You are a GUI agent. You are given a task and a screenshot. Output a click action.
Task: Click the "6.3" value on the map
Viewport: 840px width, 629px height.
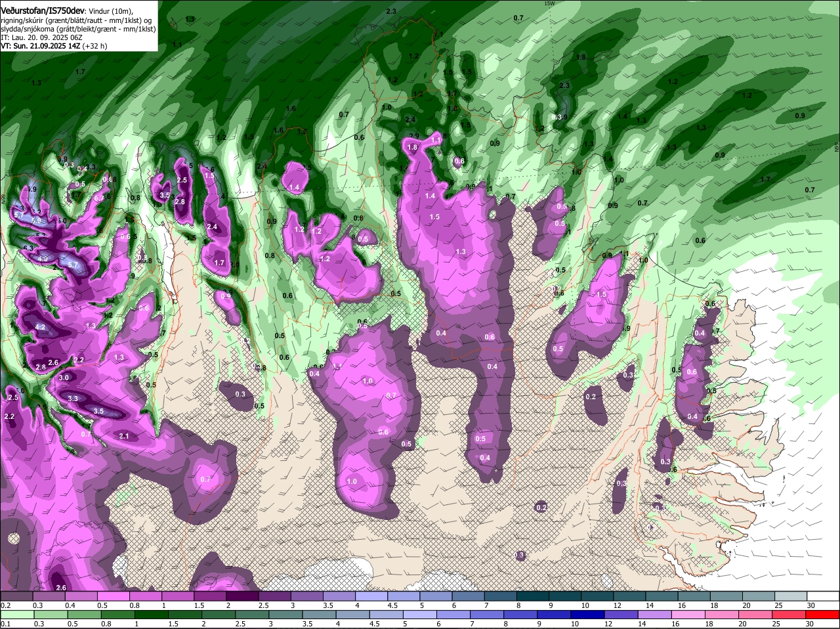pos(28,248)
